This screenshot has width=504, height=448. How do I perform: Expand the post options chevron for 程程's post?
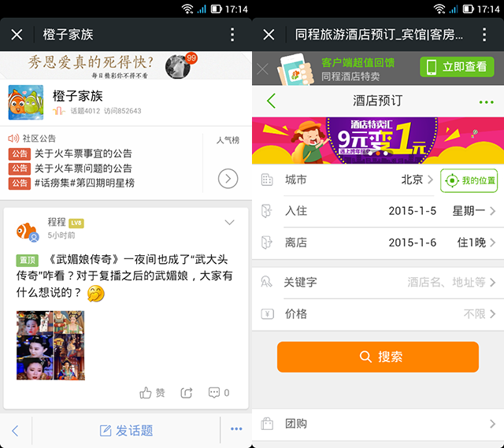click(229, 222)
